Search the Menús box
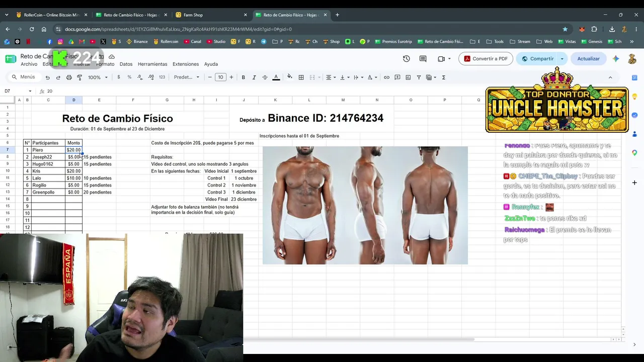644x362 pixels. (24, 77)
